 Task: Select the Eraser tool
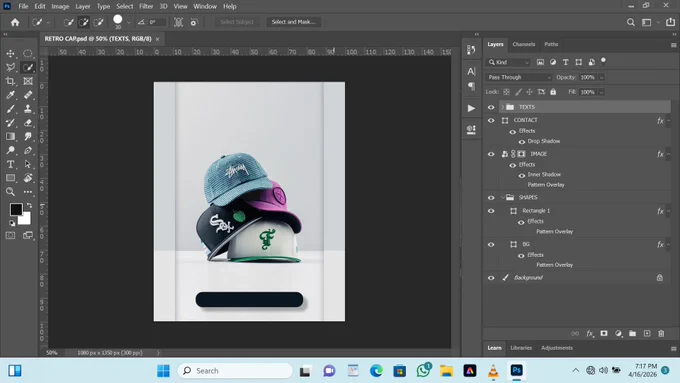click(x=28, y=123)
